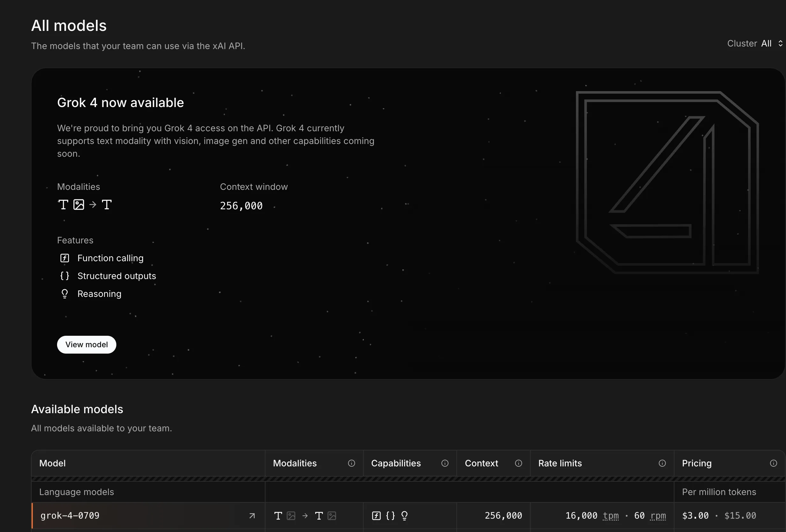Click grok-4-0709 row function calling icon

(376, 516)
